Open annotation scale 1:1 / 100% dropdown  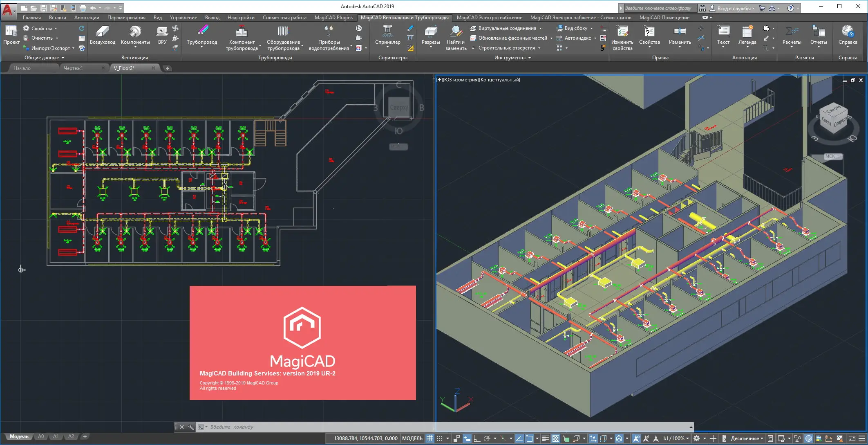click(x=676, y=438)
